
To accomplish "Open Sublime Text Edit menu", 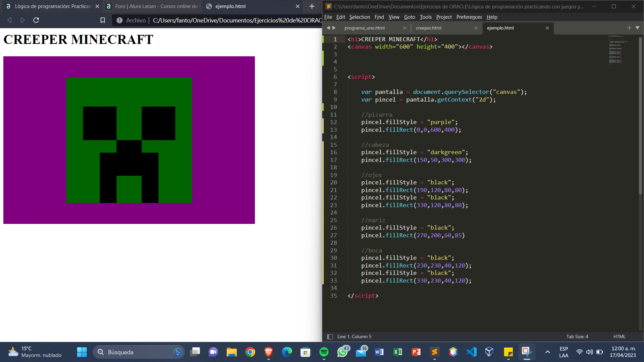I will coord(340,17).
